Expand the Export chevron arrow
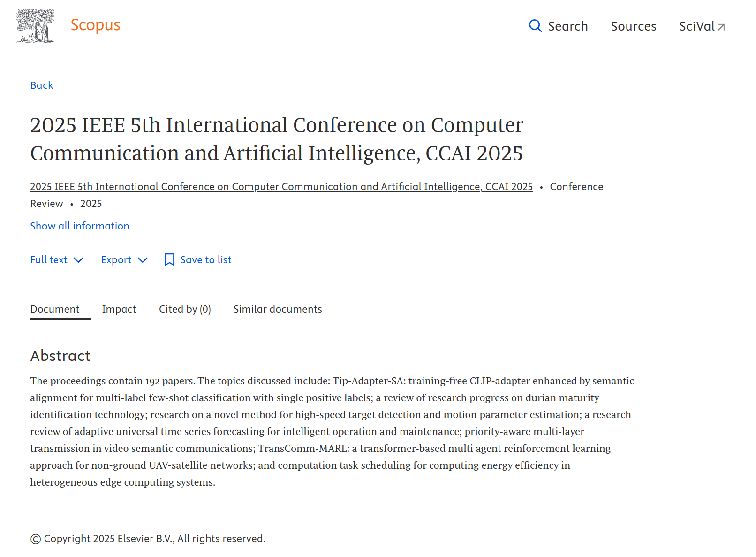 tap(143, 260)
